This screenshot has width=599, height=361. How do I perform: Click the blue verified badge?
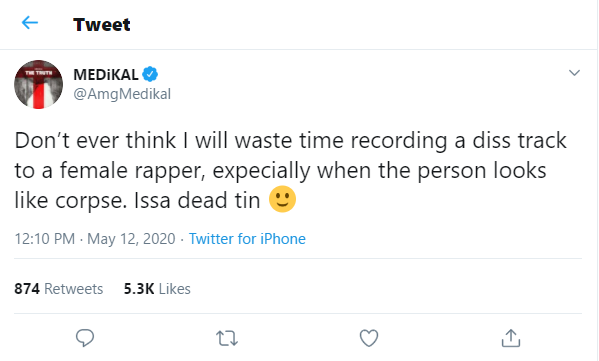click(150, 74)
